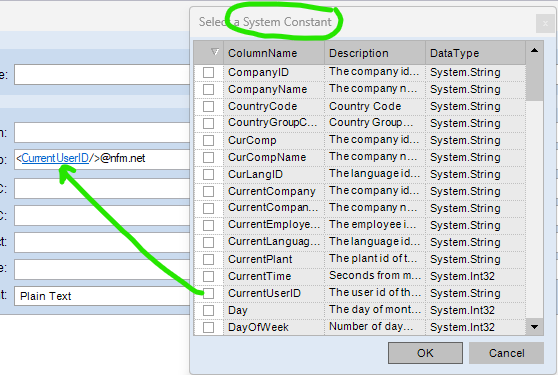The width and height of the screenshot is (558, 375).
Task: Select the Day column name cell
Action: (274, 310)
